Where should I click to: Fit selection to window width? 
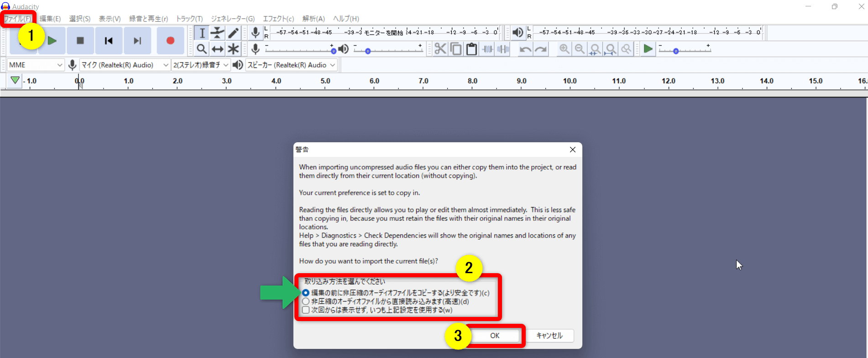[x=595, y=49]
